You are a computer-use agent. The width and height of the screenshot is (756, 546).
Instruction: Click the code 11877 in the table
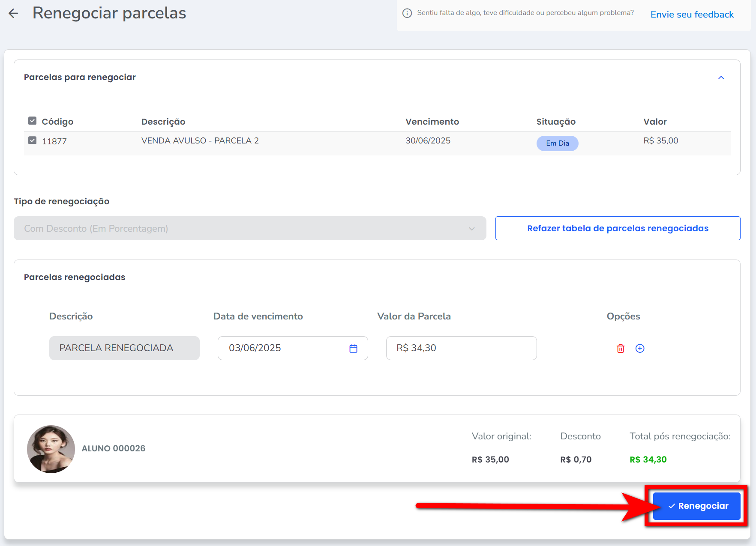click(54, 141)
